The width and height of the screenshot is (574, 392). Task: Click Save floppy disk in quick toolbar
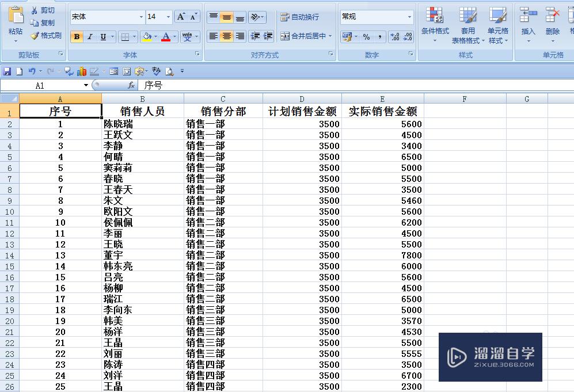pyautogui.click(x=7, y=71)
